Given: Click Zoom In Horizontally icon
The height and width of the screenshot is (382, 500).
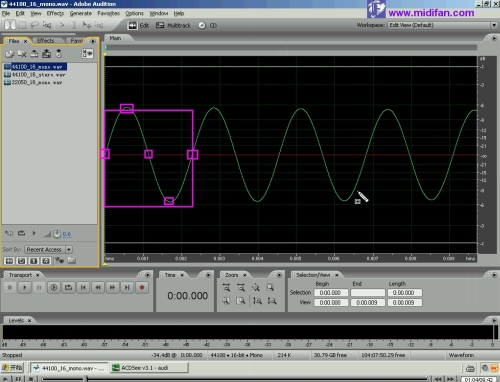Looking at the screenshot, I should click(x=226, y=287).
